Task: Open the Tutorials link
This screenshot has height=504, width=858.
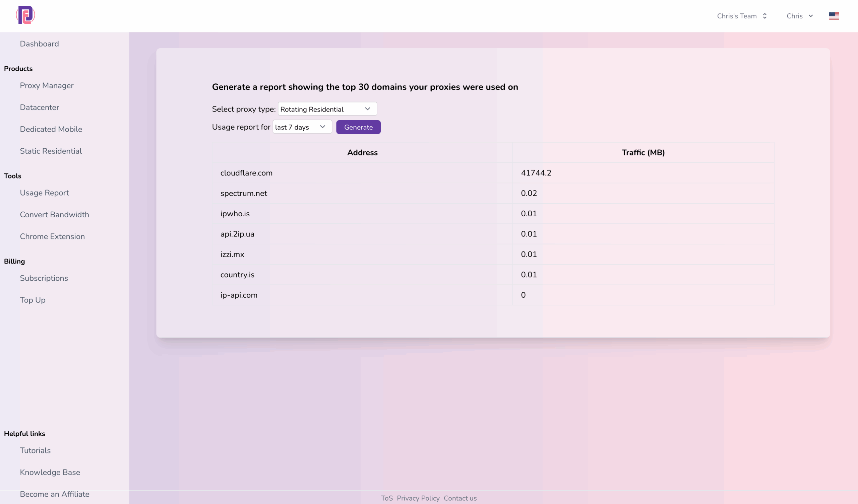Action: click(x=35, y=450)
